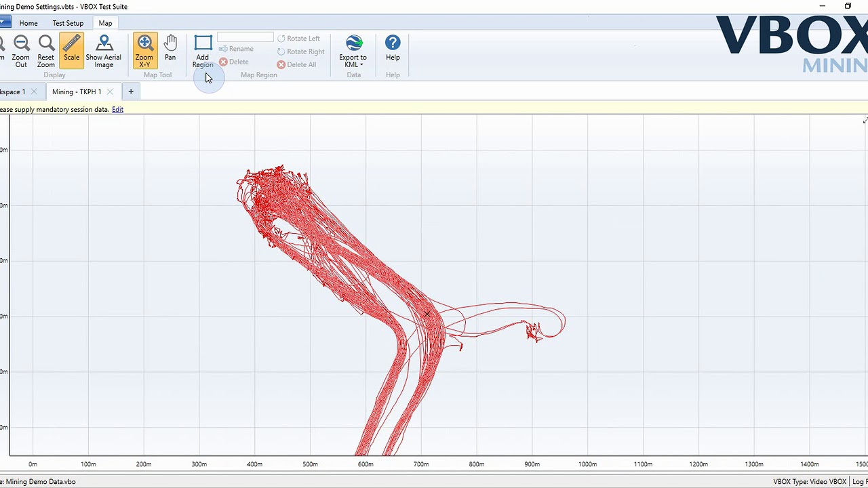
Task: Click the Rename region button
Action: click(x=236, y=49)
